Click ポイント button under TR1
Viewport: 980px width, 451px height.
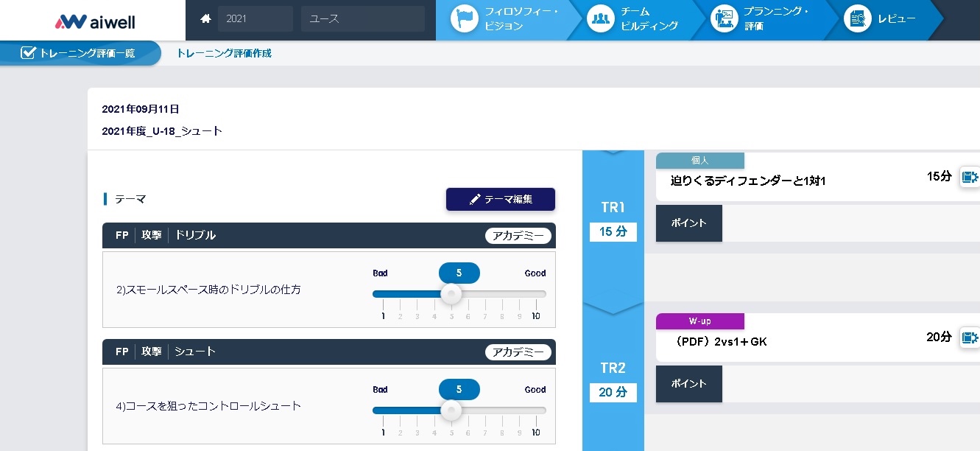point(689,223)
